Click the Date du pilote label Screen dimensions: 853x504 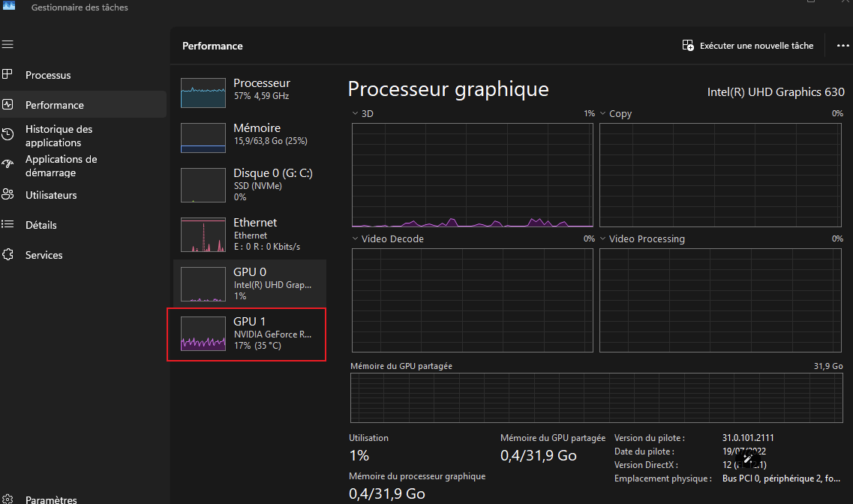coord(644,451)
